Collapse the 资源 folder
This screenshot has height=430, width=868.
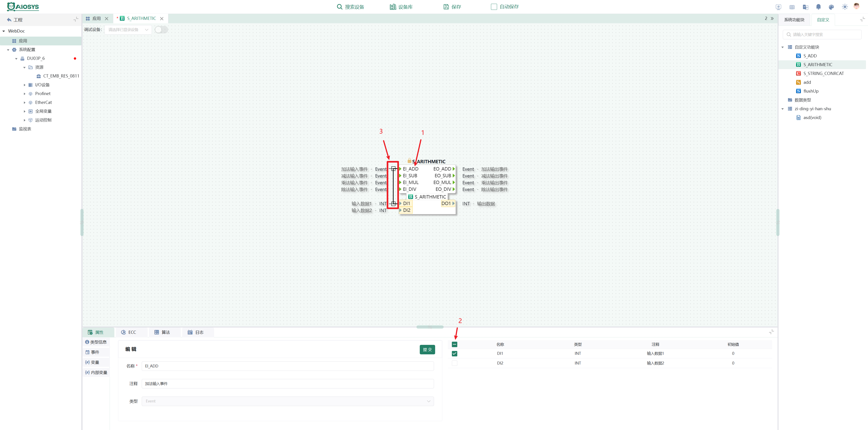[24, 67]
